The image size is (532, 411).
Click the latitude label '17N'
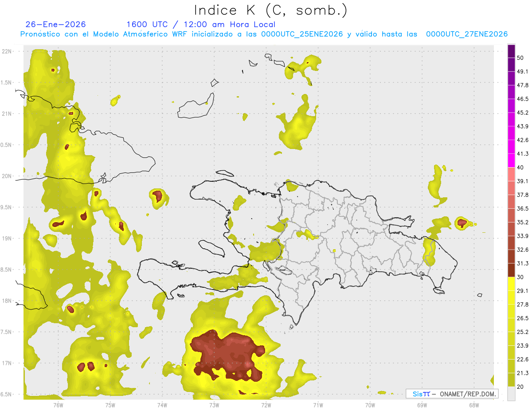pyautogui.click(x=7, y=363)
